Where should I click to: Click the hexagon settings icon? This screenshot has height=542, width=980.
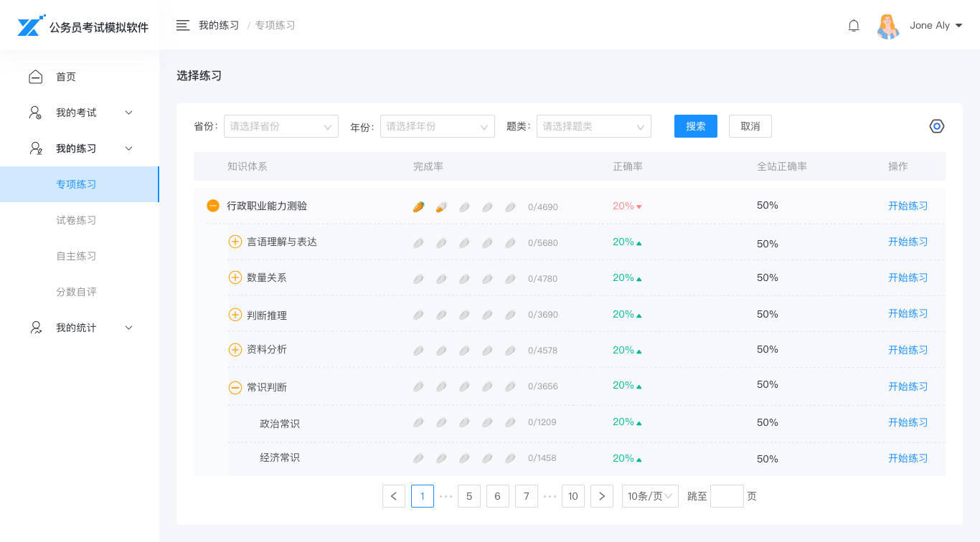pos(936,126)
